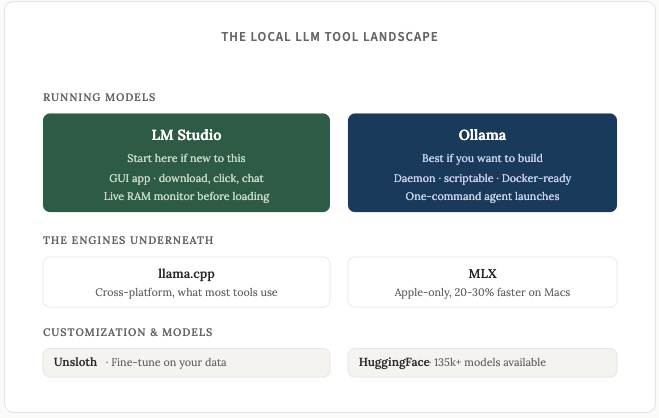Click 'GUI app · download, click, chat' line
The width and height of the screenshot is (659, 418).
click(186, 178)
